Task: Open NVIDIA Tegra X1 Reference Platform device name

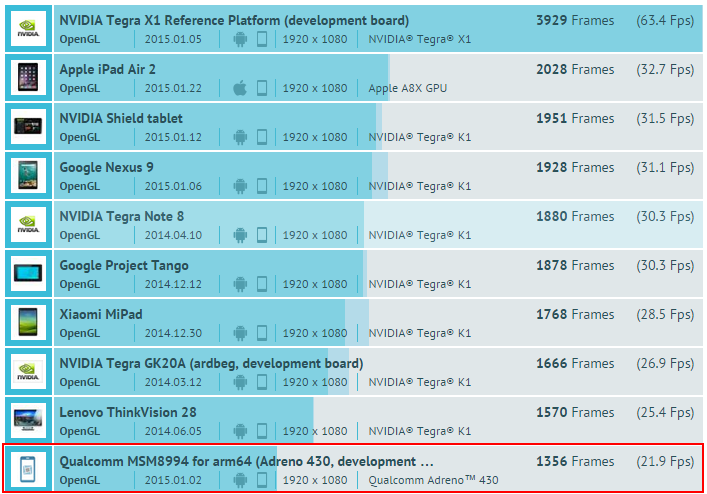Action: tap(234, 21)
